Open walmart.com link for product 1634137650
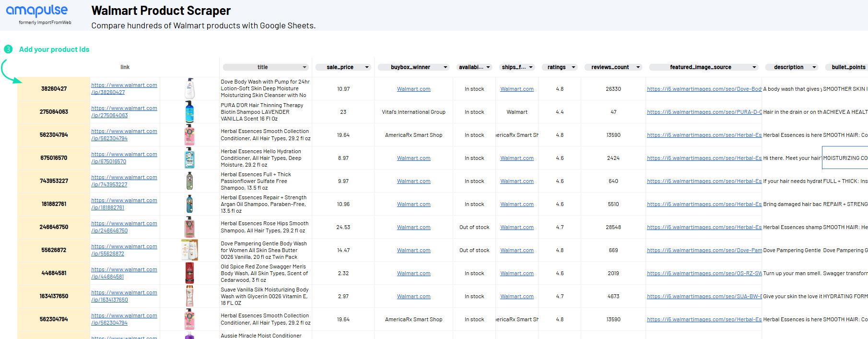868x339 pixels. coord(124,296)
